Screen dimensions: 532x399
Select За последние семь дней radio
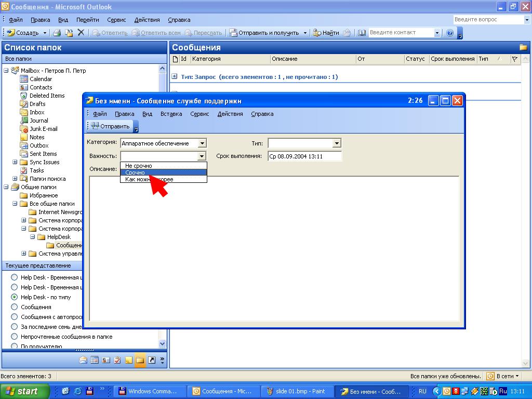[x=14, y=326]
